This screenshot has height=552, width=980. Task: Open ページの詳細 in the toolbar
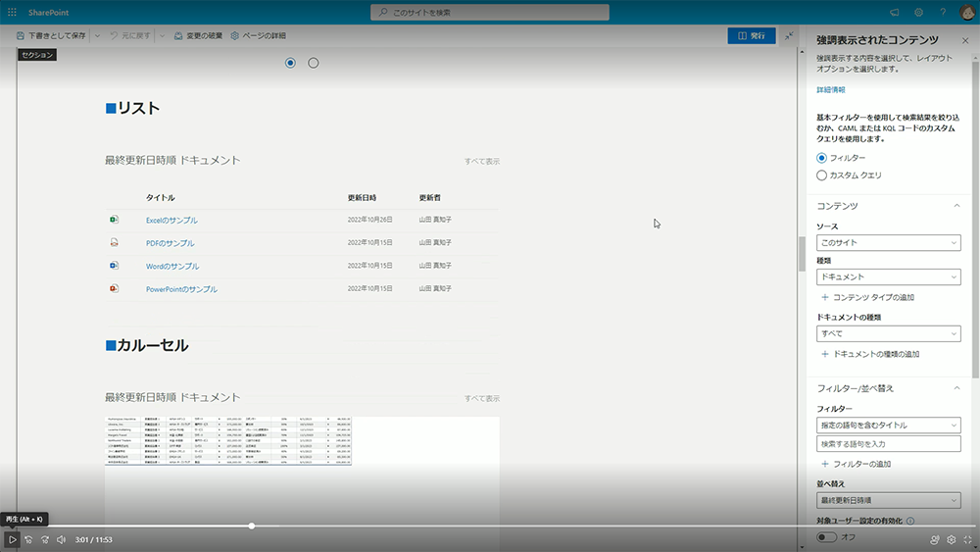click(x=258, y=36)
